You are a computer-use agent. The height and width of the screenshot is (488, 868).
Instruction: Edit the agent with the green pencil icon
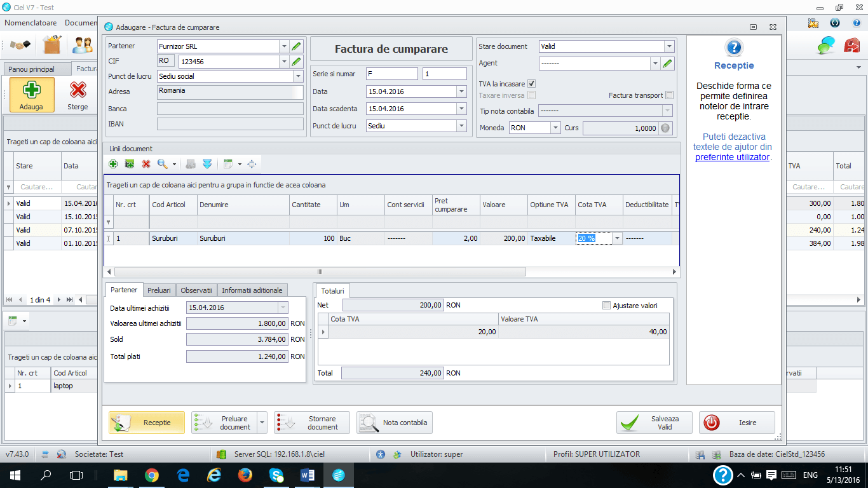coord(667,64)
